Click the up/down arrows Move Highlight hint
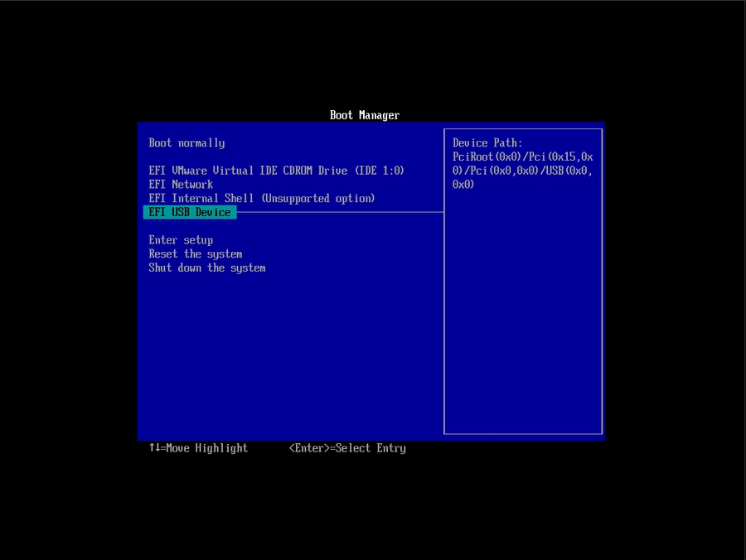The image size is (746, 560). pyautogui.click(x=198, y=448)
